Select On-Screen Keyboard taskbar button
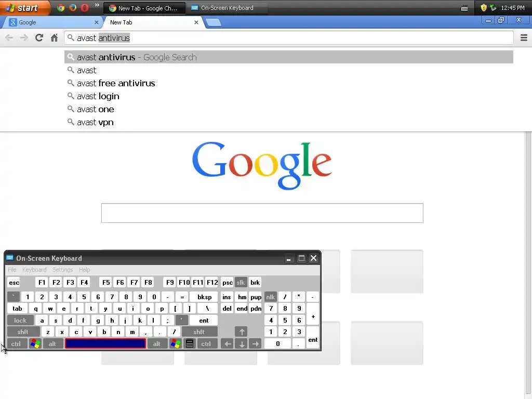 click(x=228, y=8)
